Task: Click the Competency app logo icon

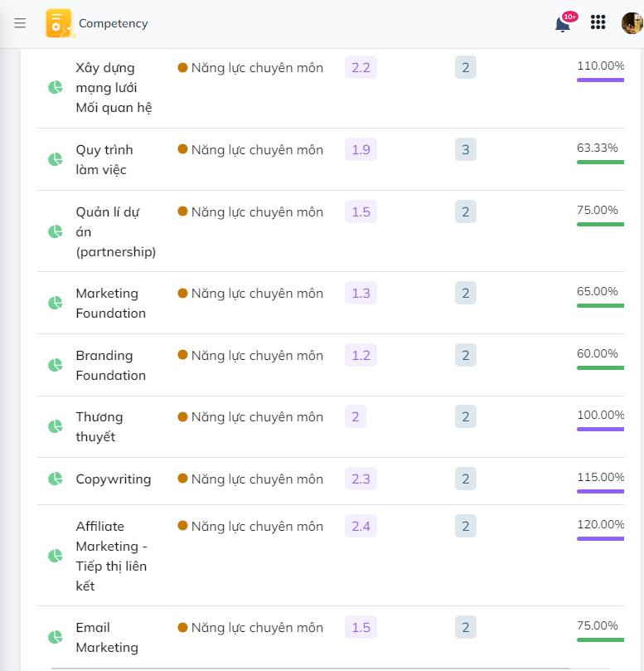Action: 59,23
